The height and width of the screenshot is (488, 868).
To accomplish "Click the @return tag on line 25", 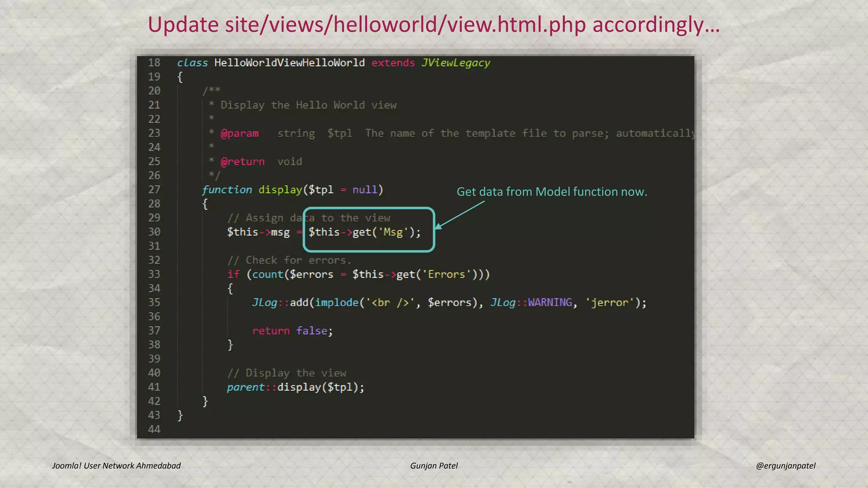I will 242,161.
